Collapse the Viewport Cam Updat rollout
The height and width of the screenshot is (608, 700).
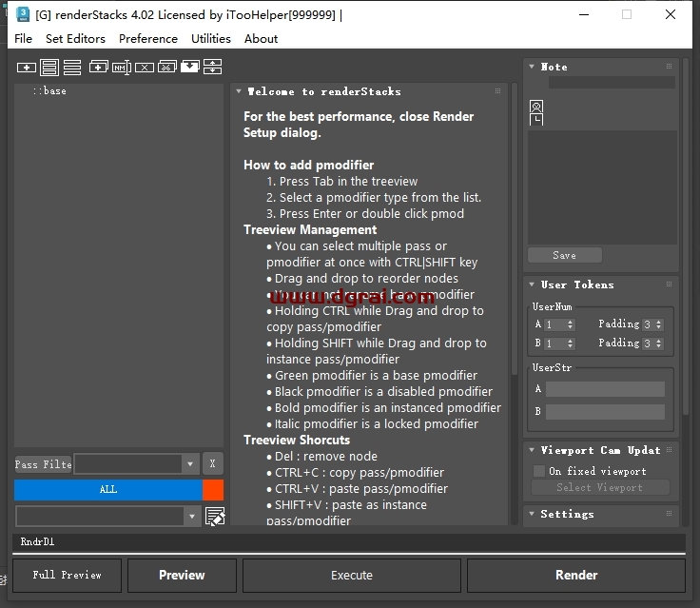532,449
